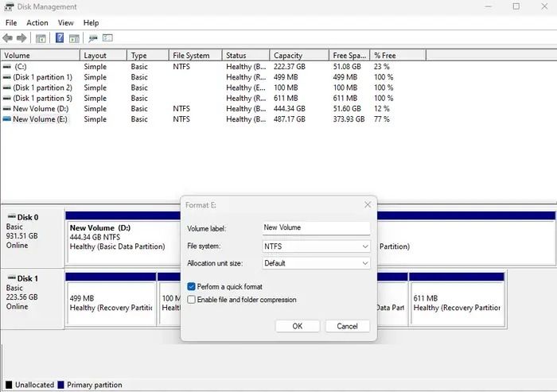This screenshot has height=392, width=557.
Task: Sort by the Capacity column header
Action: [x=298, y=56]
